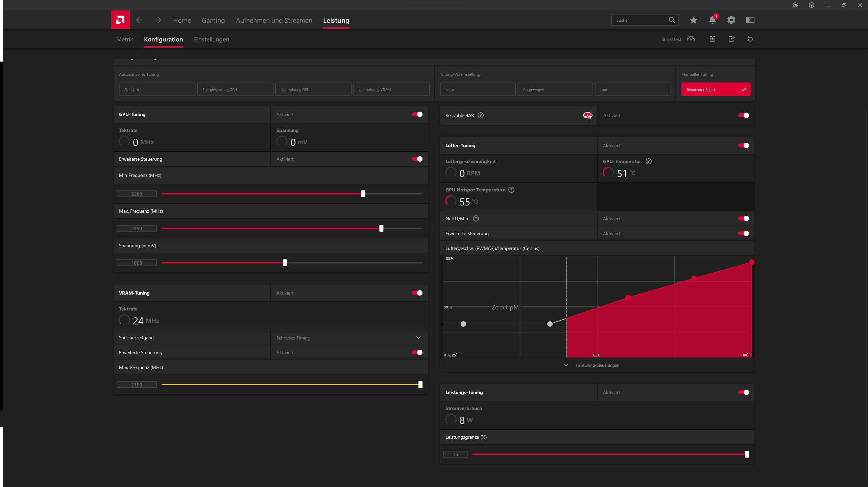Turn off Resizable BAR toggle
The height and width of the screenshot is (487, 868).
(744, 115)
